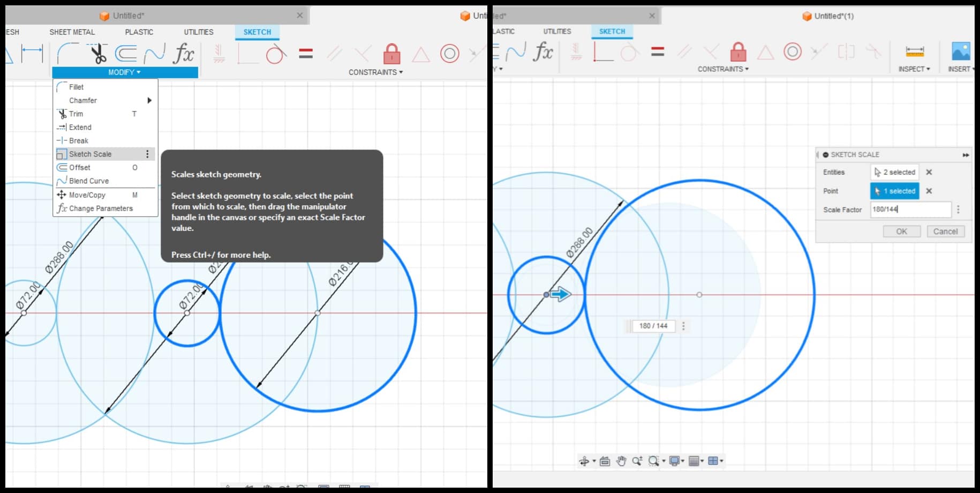The width and height of the screenshot is (980, 493).
Task: Expand the Chamfer submenu arrow
Action: tap(149, 100)
